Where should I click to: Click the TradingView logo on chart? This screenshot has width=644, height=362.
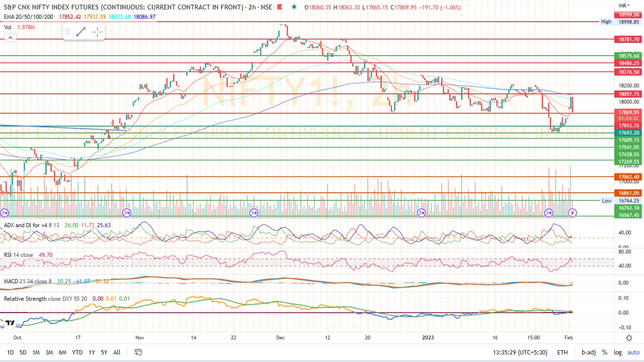[x=10, y=323]
